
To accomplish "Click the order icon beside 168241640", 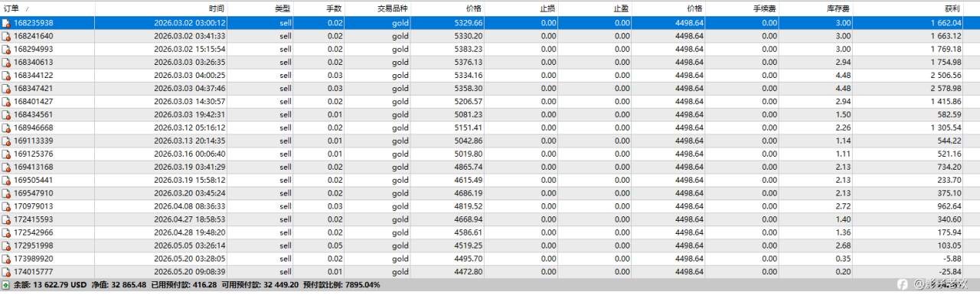I will (6, 36).
